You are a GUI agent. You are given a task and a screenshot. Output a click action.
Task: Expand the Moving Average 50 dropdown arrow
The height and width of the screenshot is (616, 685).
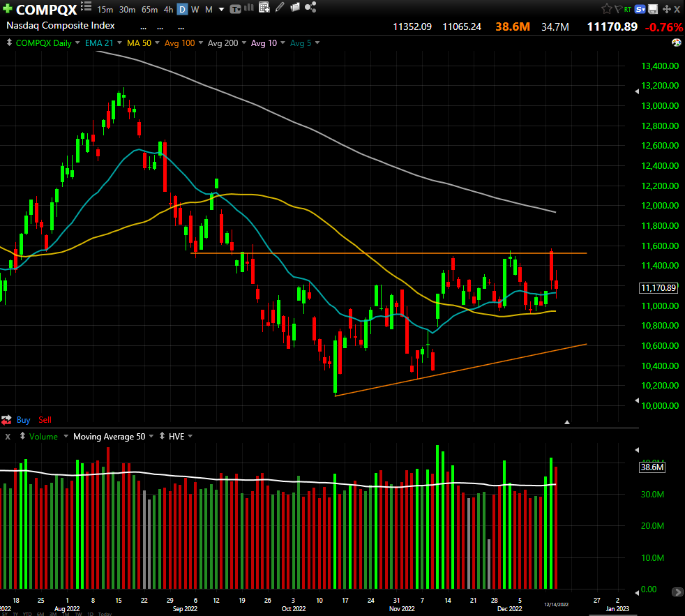[151, 436]
